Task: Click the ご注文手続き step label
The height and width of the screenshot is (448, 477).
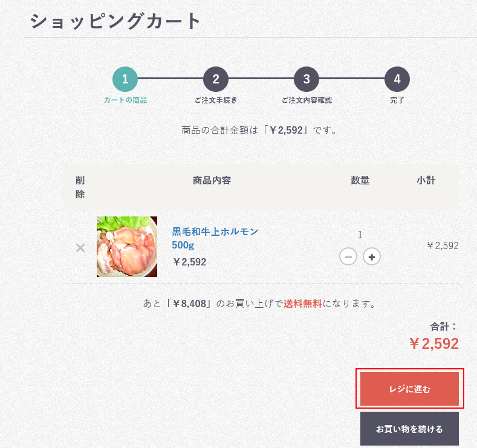Action: 216,100
